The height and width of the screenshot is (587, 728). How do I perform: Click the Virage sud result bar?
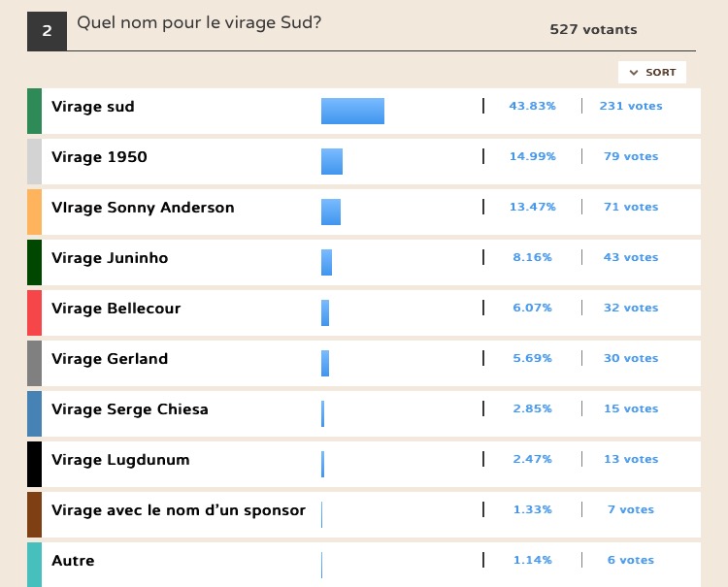pyautogui.click(x=353, y=111)
